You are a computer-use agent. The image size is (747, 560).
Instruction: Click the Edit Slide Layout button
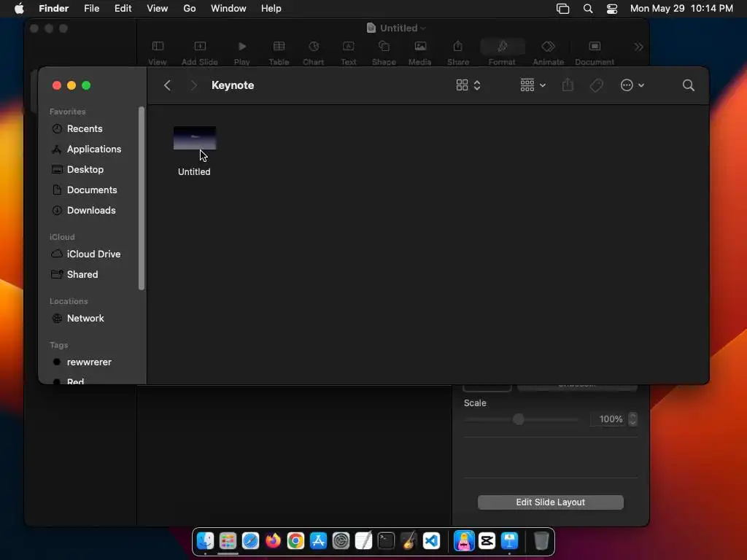550,502
